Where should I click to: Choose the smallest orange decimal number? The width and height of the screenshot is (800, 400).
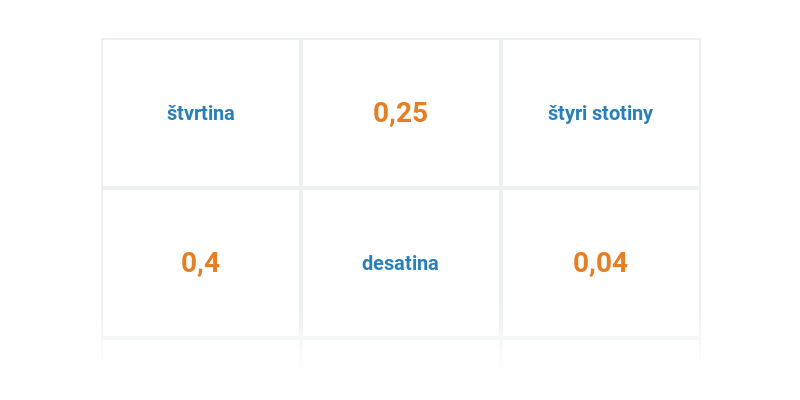[x=601, y=263]
